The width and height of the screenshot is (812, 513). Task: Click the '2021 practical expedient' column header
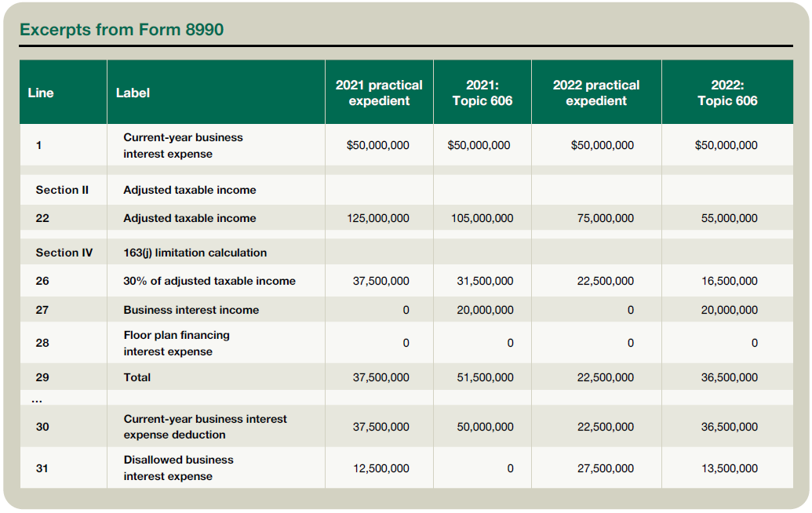coord(379,93)
